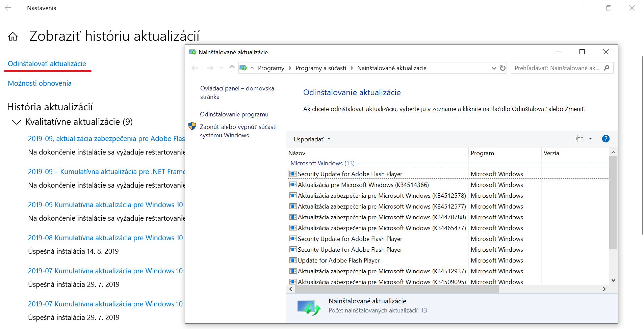The height and width of the screenshot is (329, 644).
Task: Click the scroll left arrow of updates list
Action: click(291, 289)
